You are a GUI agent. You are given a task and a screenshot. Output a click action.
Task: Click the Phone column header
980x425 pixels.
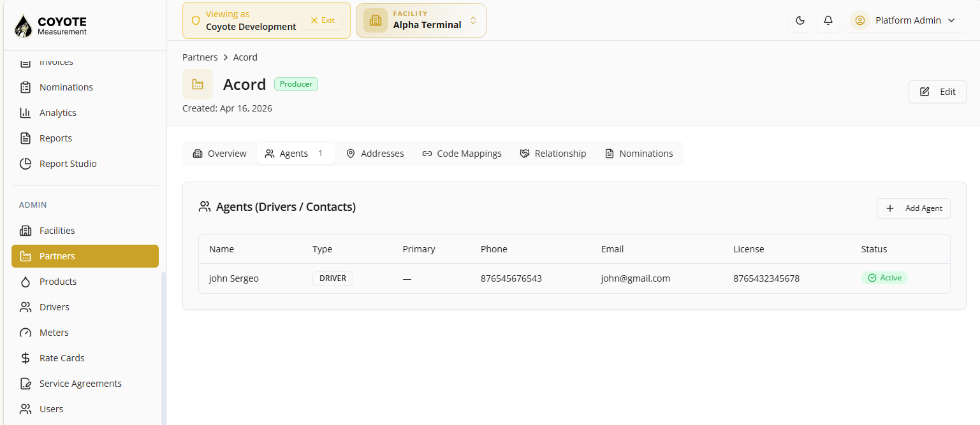494,249
